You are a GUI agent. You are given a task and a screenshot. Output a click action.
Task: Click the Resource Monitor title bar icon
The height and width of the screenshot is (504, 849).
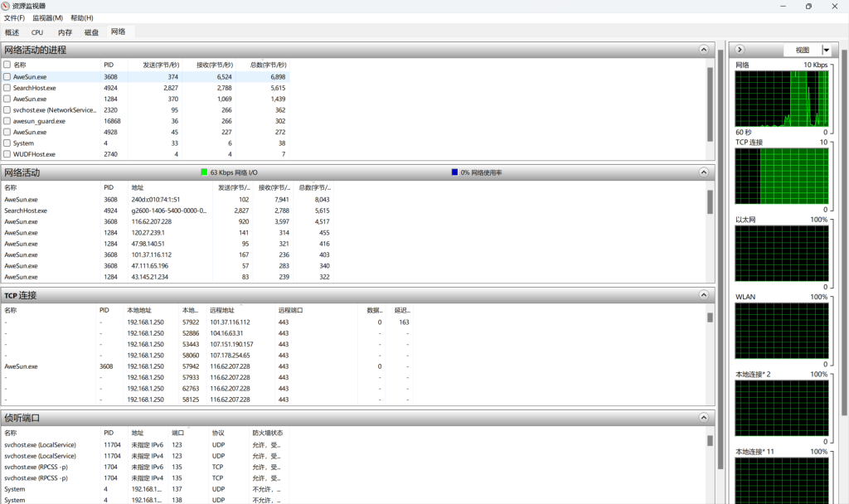(7, 6)
